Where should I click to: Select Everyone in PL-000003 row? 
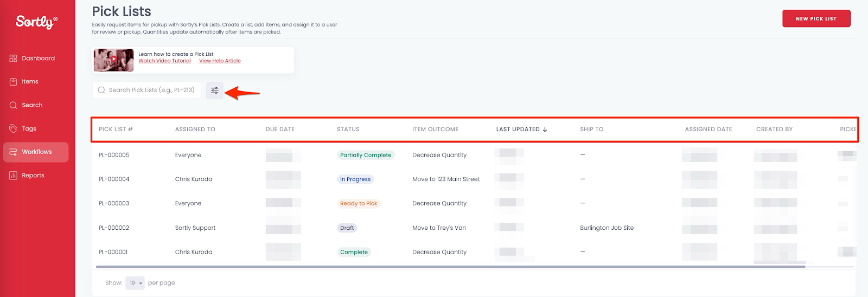[x=188, y=204]
